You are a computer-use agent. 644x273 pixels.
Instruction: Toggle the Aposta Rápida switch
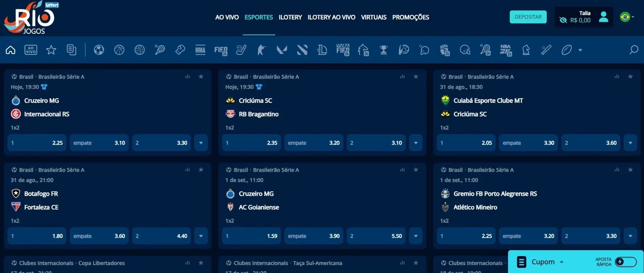point(626,262)
